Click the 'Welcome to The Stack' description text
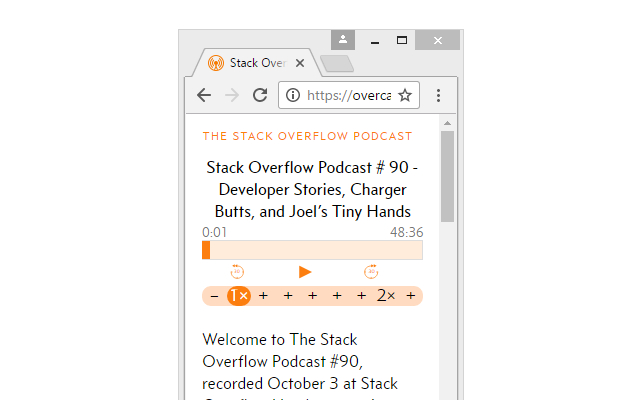Screen dimensions: 640x400 (280, 340)
